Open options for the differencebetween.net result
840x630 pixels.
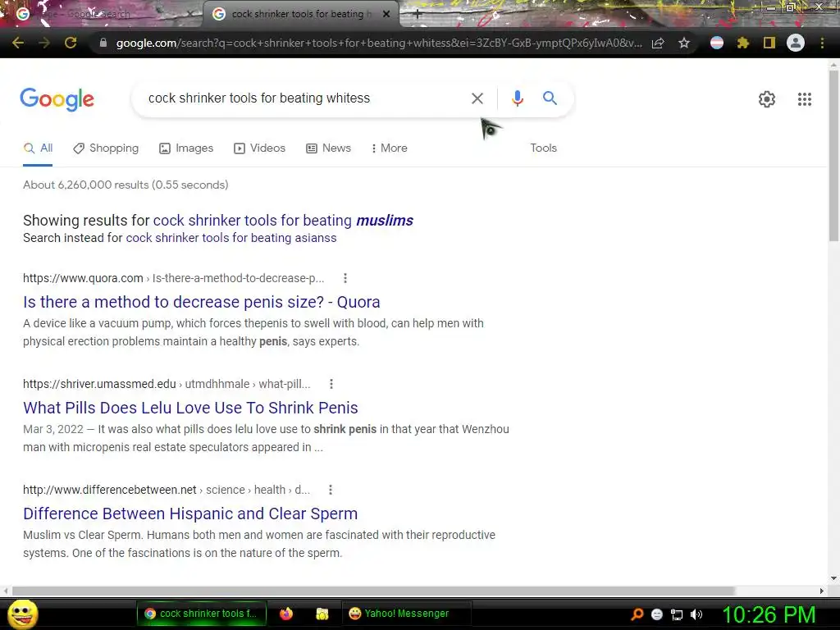click(x=330, y=490)
